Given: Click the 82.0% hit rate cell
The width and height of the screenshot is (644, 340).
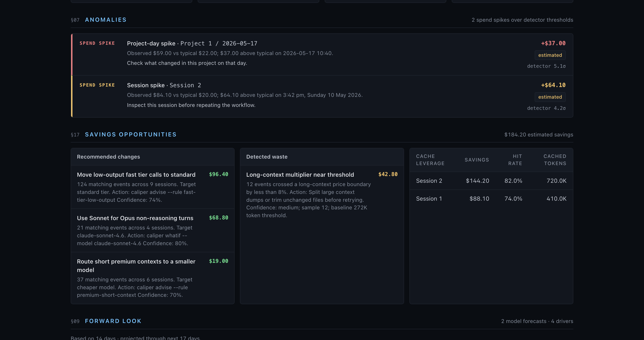Looking at the screenshot, I should [x=513, y=181].
